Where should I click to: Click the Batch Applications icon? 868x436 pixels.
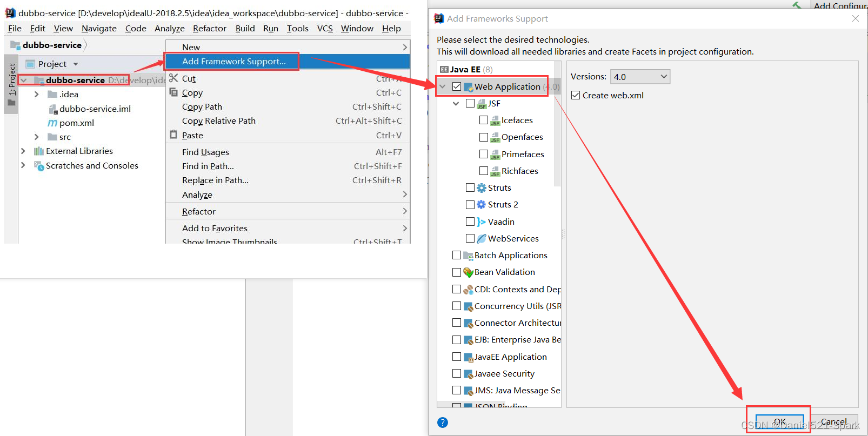click(468, 256)
